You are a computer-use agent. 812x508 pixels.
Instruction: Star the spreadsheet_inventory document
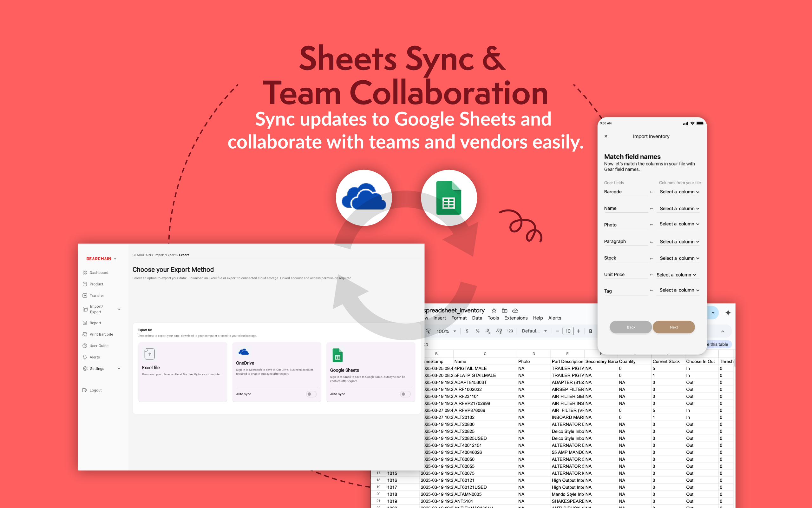tap(494, 311)
